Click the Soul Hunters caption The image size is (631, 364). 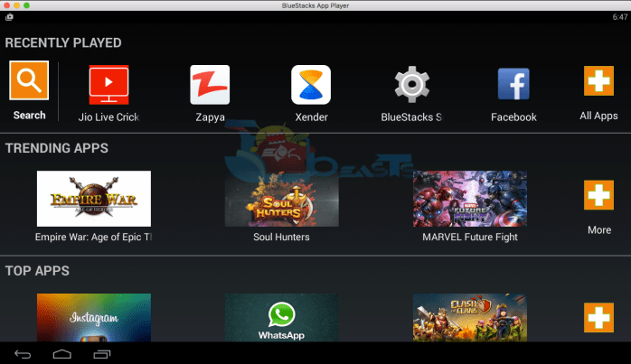(281, 237)
